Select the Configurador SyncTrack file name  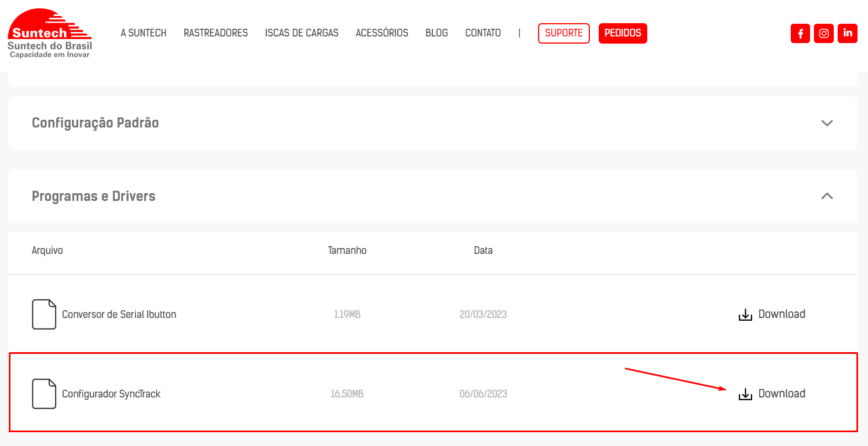tap(111, 394)
